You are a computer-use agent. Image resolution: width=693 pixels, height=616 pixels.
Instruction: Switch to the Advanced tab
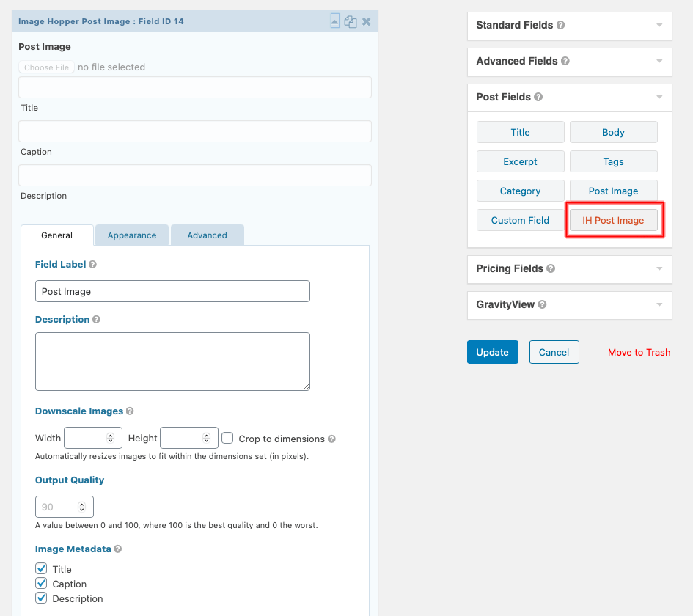click(x=207, y=235)
